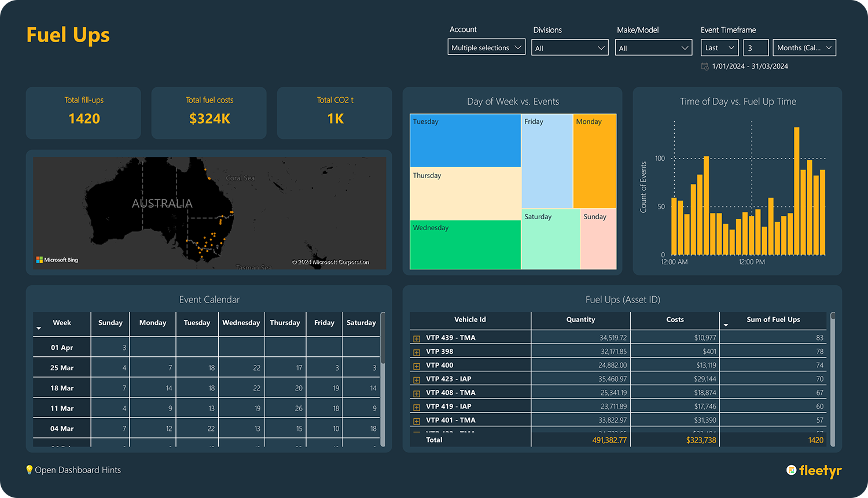
Task: Expand the VTP 439 - TMA row
Action: click(x=417, y=338)
